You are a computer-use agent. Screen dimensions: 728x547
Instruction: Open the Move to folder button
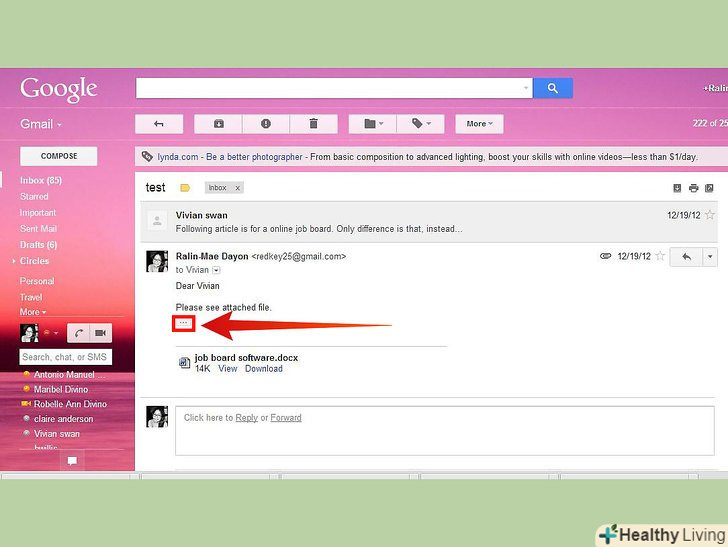(x=373, y=124)
